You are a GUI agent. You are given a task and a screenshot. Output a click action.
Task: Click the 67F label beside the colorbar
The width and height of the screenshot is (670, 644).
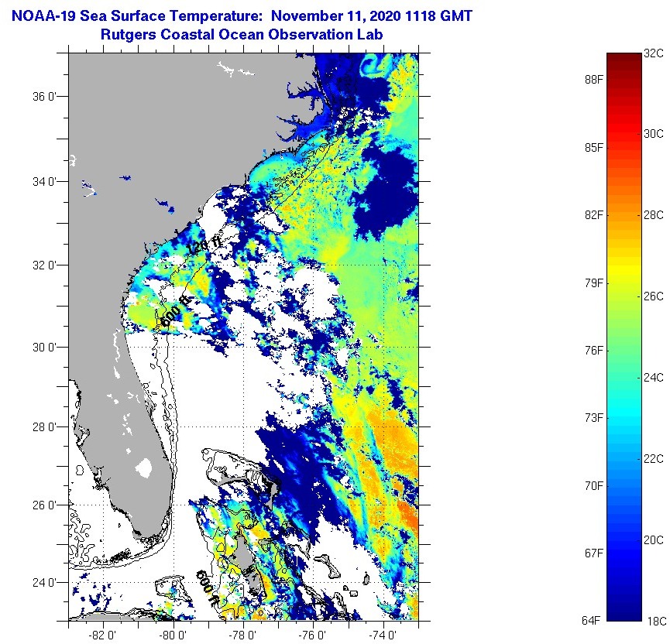pyautogui.click(x=594, y=553)
